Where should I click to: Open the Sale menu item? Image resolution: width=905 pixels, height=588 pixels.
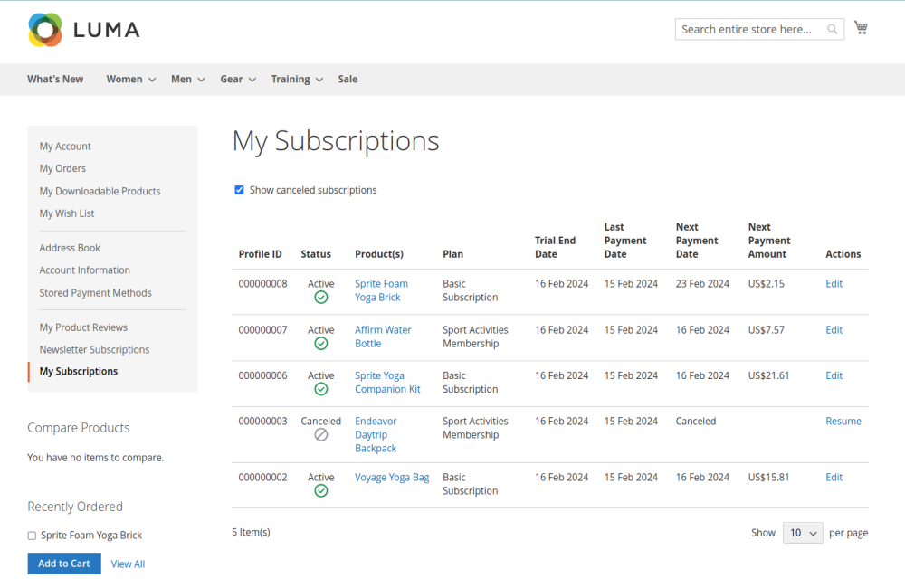click(x=348, y=79)
